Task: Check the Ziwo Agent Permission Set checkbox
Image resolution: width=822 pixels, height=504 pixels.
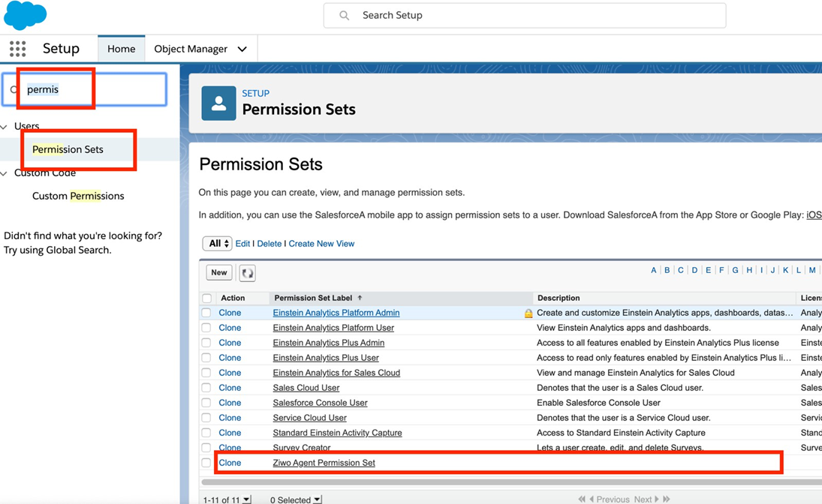Action: (206, 463)
